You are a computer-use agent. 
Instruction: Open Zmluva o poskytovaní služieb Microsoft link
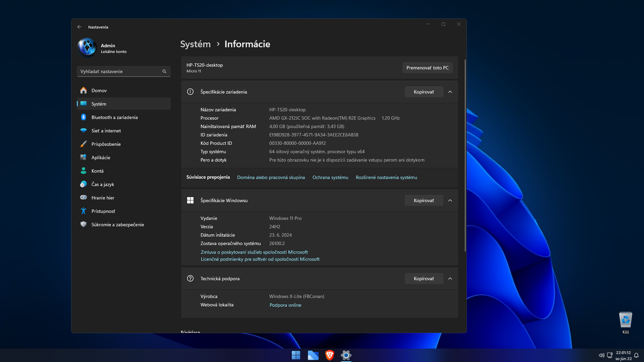(x=254, y=252)
